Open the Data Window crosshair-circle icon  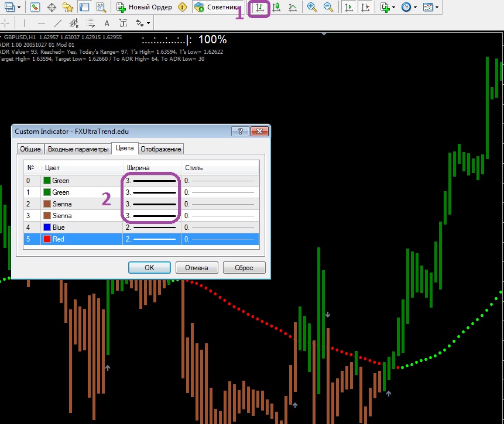[52, 7]
